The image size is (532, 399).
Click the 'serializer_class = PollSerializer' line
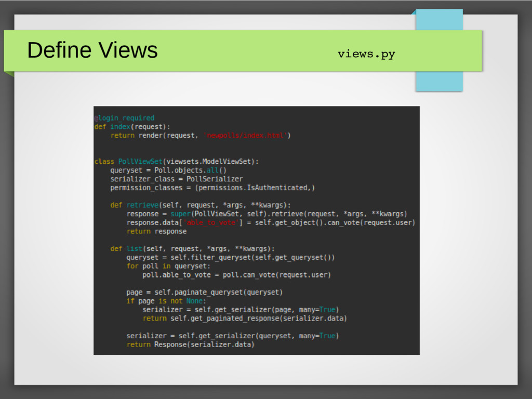[x=177, y=179]
